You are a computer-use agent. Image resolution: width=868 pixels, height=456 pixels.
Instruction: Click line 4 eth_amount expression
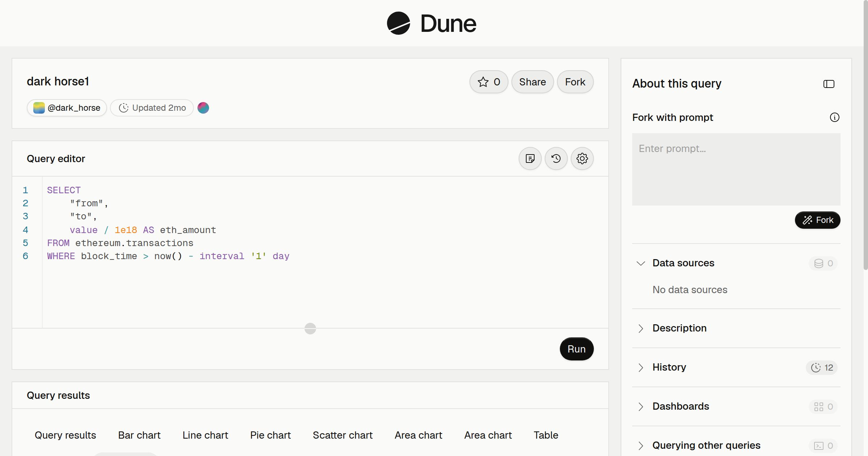[x=143, y=230]
